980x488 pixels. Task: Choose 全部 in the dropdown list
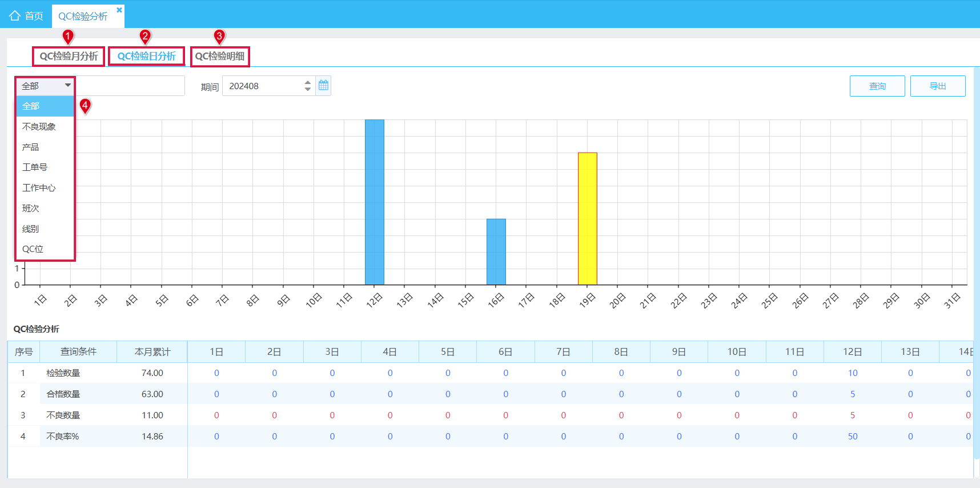pos(45,106)
